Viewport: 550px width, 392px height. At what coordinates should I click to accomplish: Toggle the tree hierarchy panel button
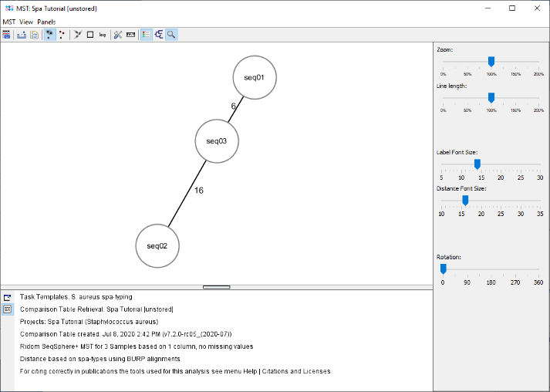pyautogui.click(x=159, y=35)
